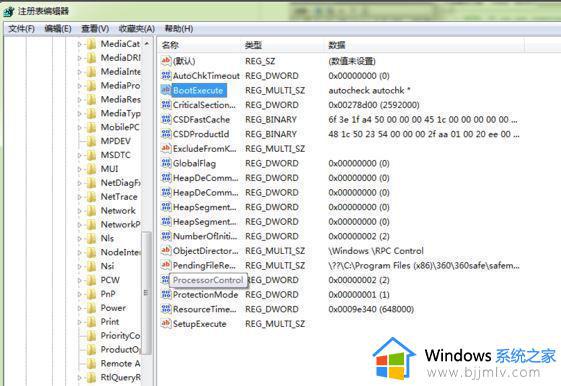Expand the RtlQueryR tree node arrow
This screenshot has width=561, height=386.
pyautogui.click(x=79, y=377)
